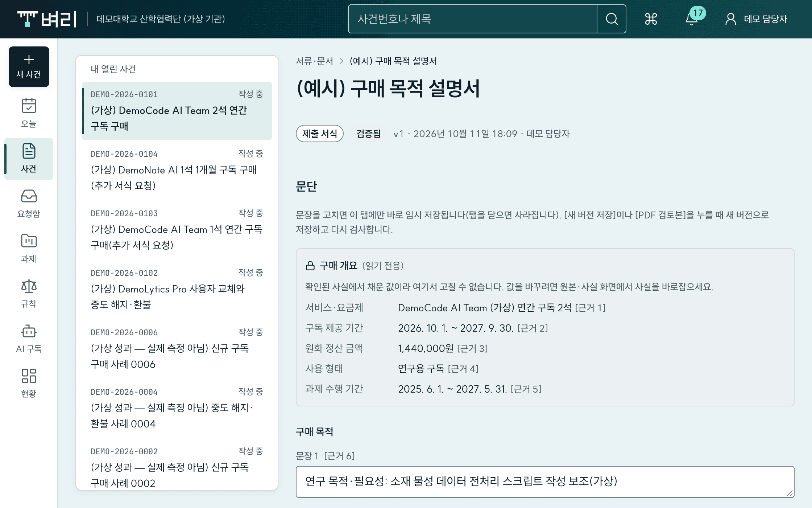
Task: Click the breadcrumb chevron separator after 서류·문서
Action: point(341,61)
